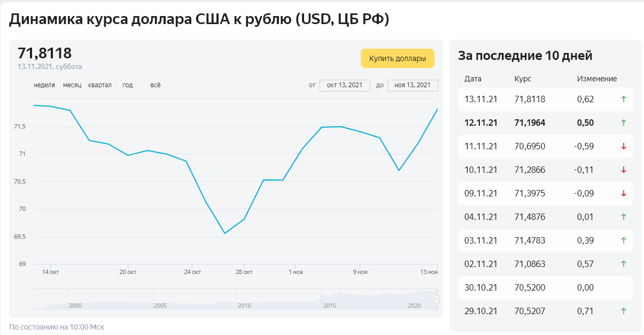Viewport: 644px width, 335px height.
Task: Choose the "год" time range
Action: 128,85
